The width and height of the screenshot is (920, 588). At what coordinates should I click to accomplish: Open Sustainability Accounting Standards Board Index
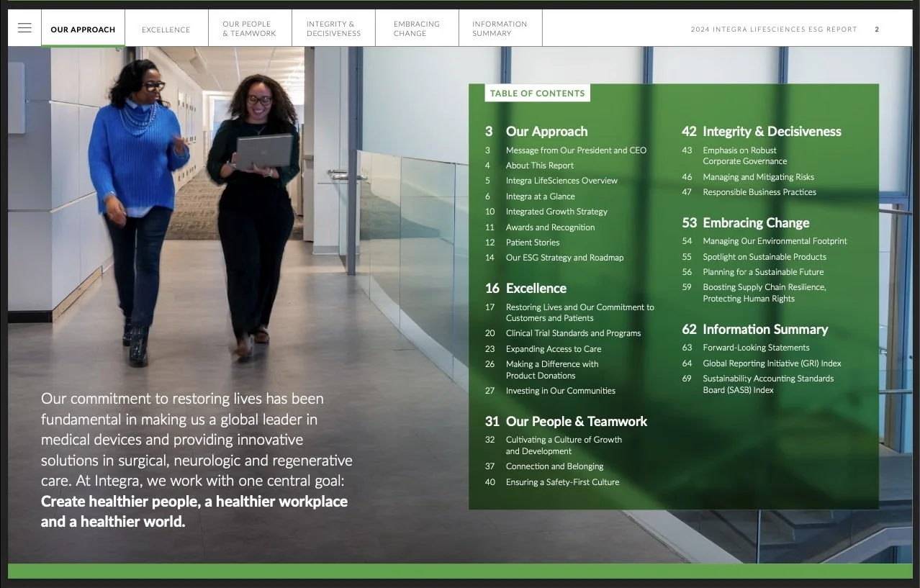[758, 384]
